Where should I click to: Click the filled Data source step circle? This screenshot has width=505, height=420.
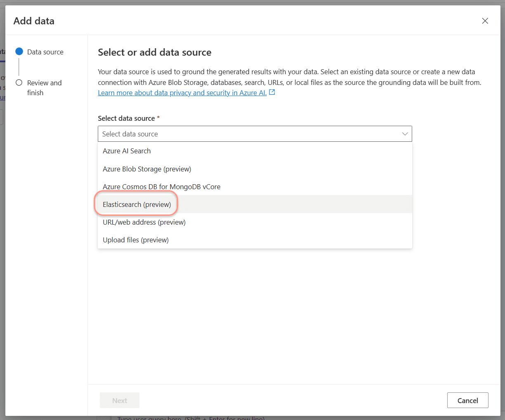coord(19,52)
